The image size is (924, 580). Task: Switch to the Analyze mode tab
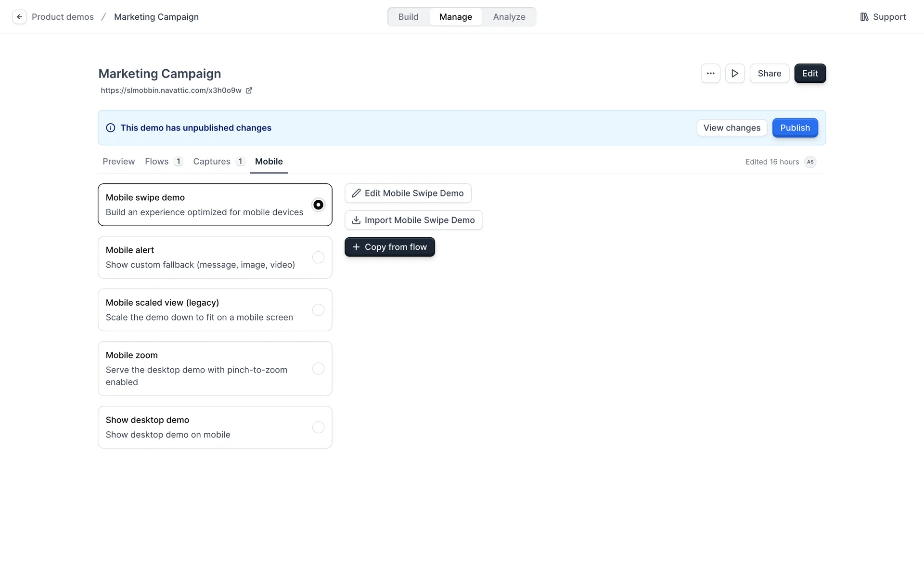click(509, 17)
